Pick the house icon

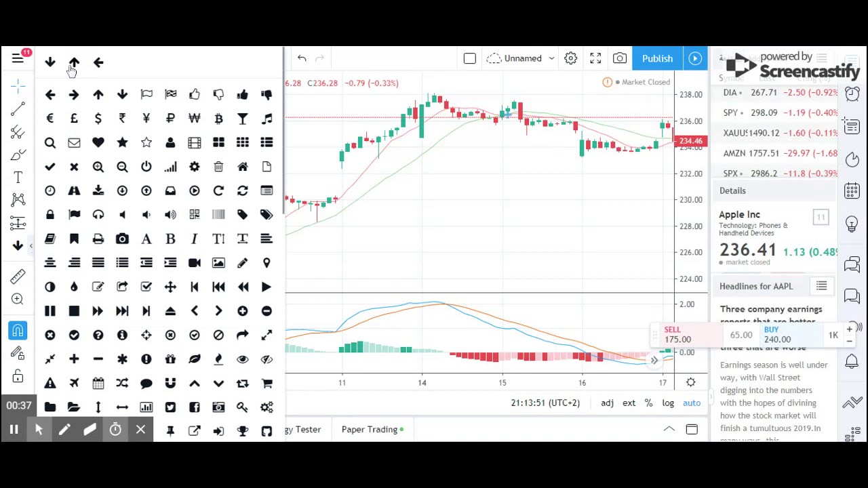point(243,167)
